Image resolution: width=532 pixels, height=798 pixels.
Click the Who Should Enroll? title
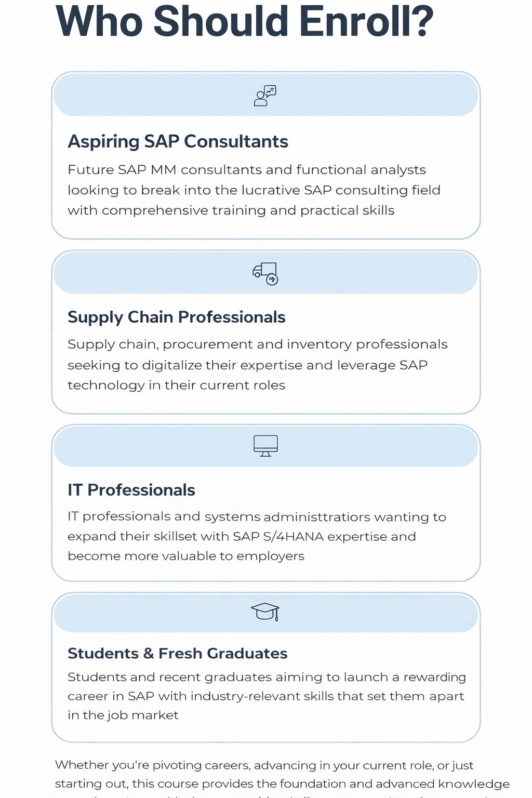244,22
